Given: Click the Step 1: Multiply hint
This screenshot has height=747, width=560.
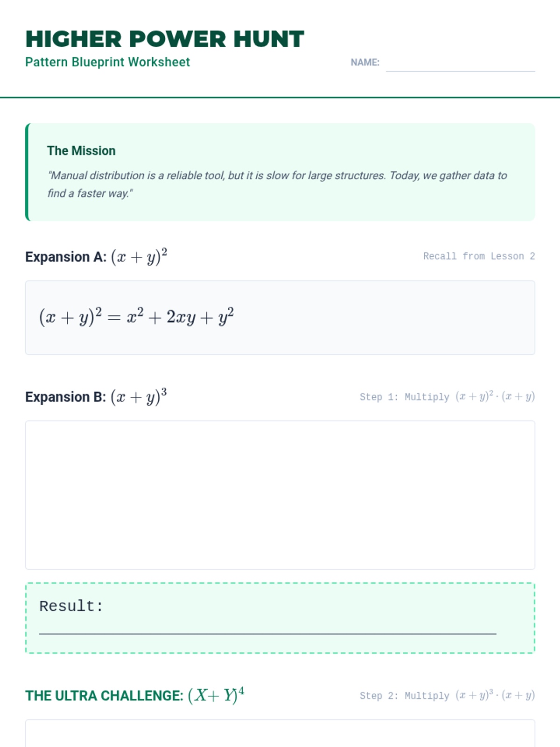Looking at the screenshot, I should pos(447,397).
